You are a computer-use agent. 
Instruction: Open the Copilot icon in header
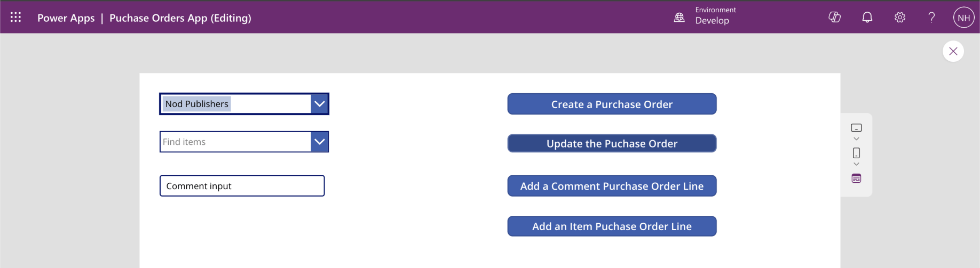click(834, 18)
